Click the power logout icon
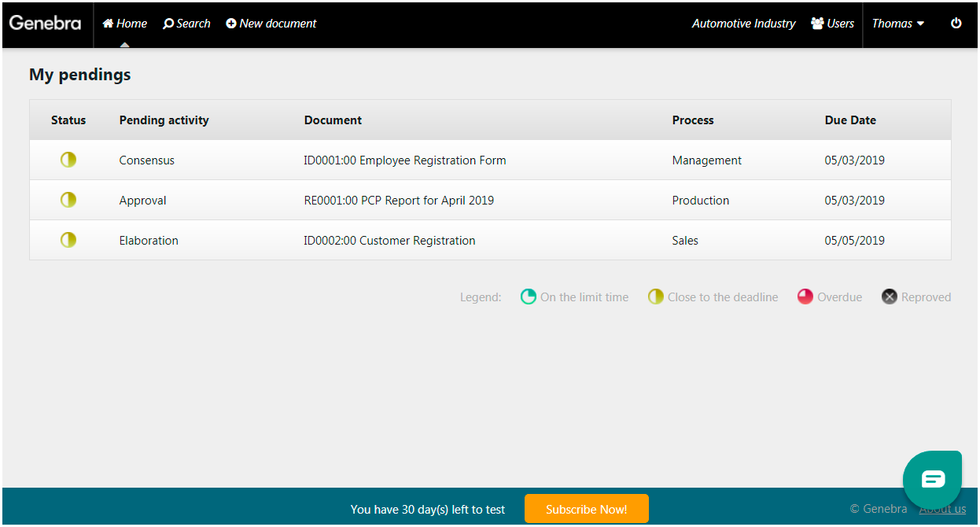 pos(956,24)
